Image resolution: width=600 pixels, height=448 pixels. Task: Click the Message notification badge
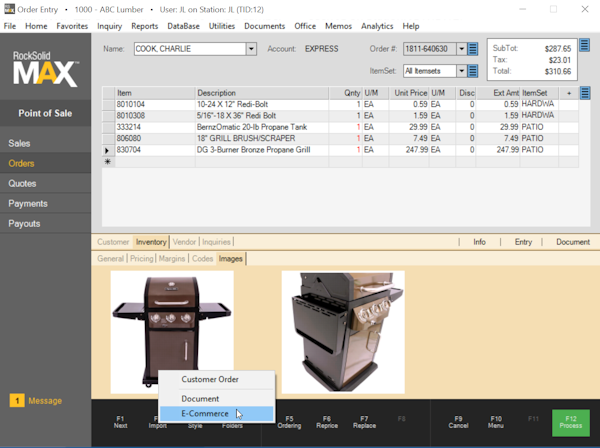[x=17, y=401]
